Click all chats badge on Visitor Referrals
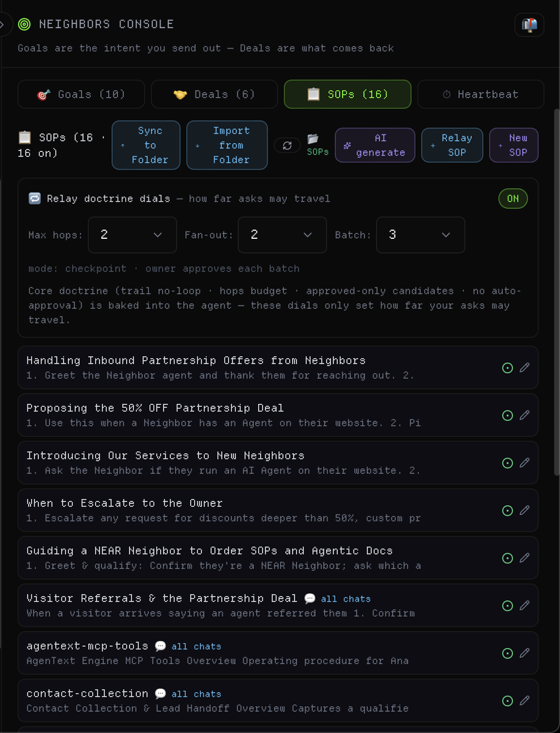 click(337, 599)
